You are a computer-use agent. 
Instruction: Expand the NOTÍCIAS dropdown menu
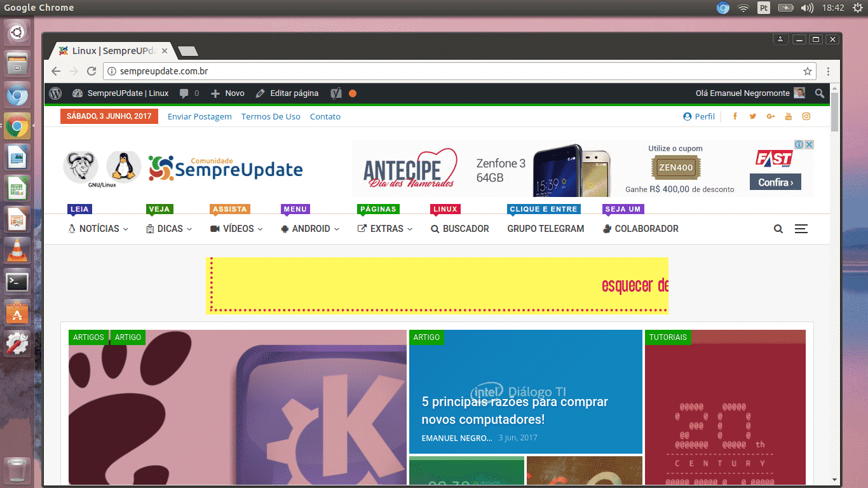(x=98, y=229)
